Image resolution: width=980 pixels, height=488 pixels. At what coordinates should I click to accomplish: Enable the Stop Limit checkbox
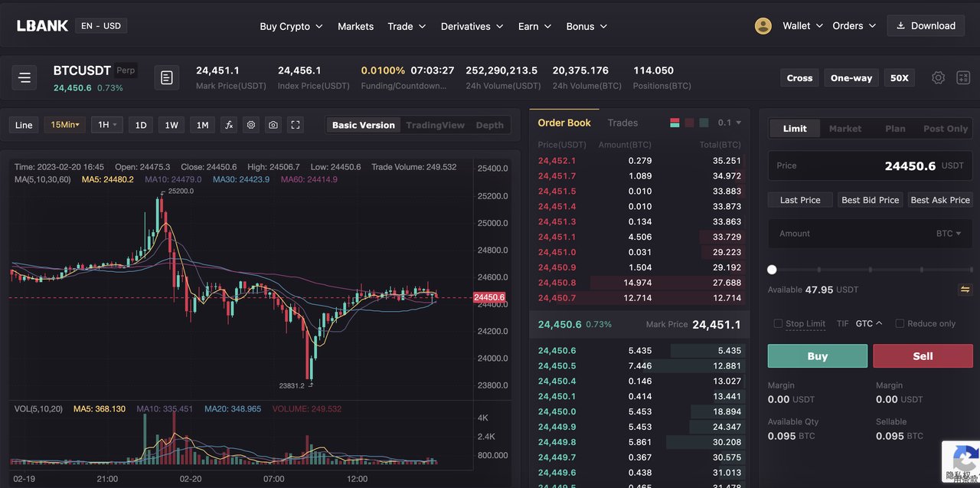coord(778,323)
